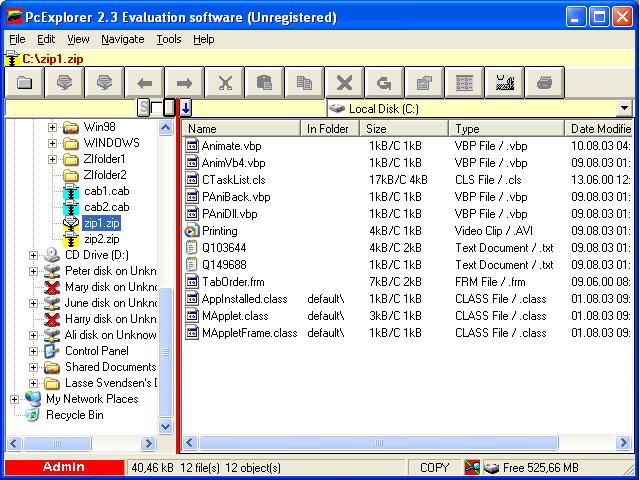Open the Edit menu
Viewport: 640px width, 480px height.
click(x=46, y=39)
